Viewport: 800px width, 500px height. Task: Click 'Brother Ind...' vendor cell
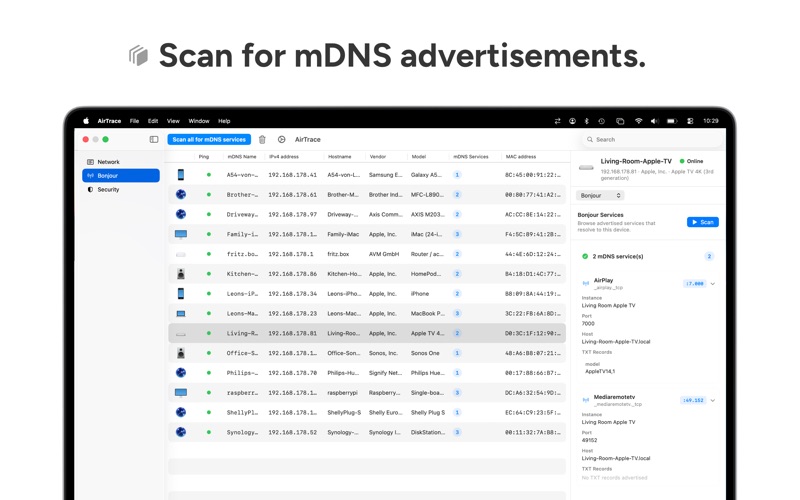pos(386,194)
